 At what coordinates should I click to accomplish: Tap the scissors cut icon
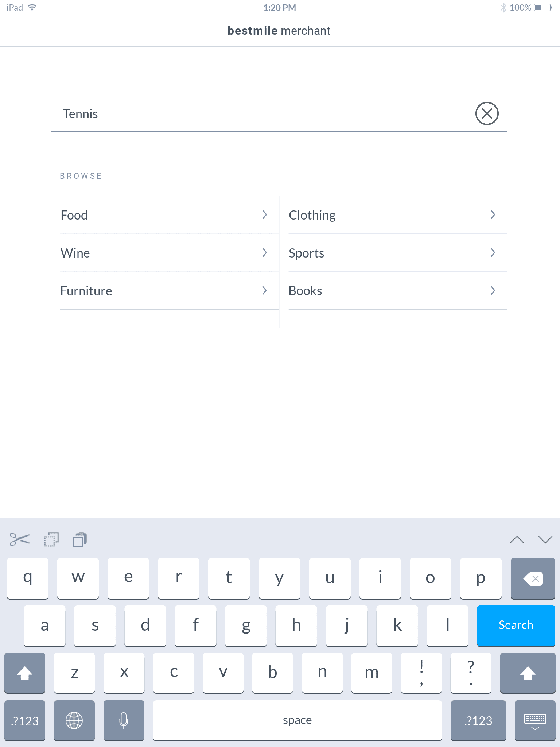point(20,539)
